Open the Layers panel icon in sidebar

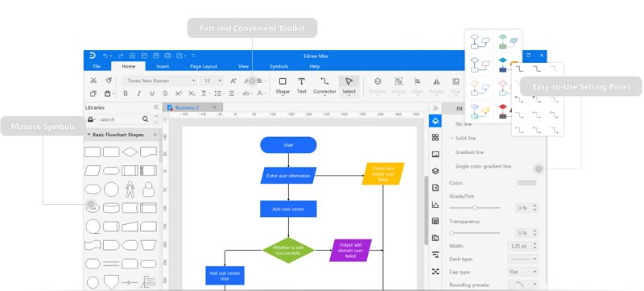436,171
